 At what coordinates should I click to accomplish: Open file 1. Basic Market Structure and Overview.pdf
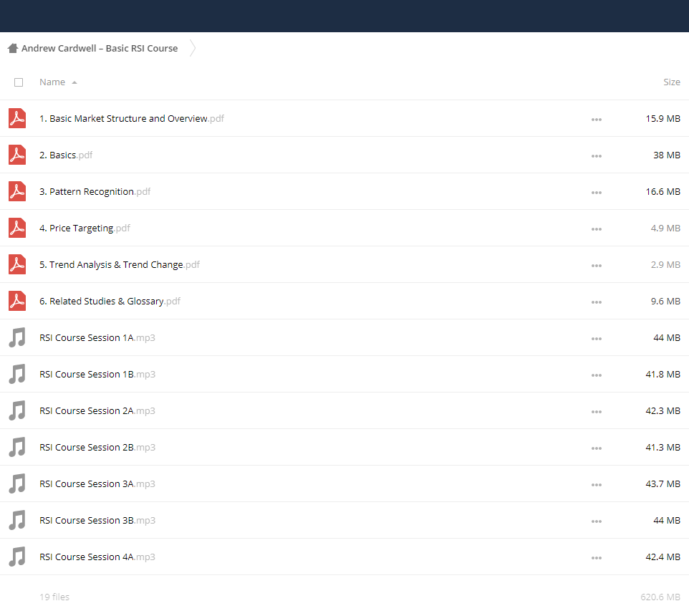pyautogui.click(x=132, y=119)
